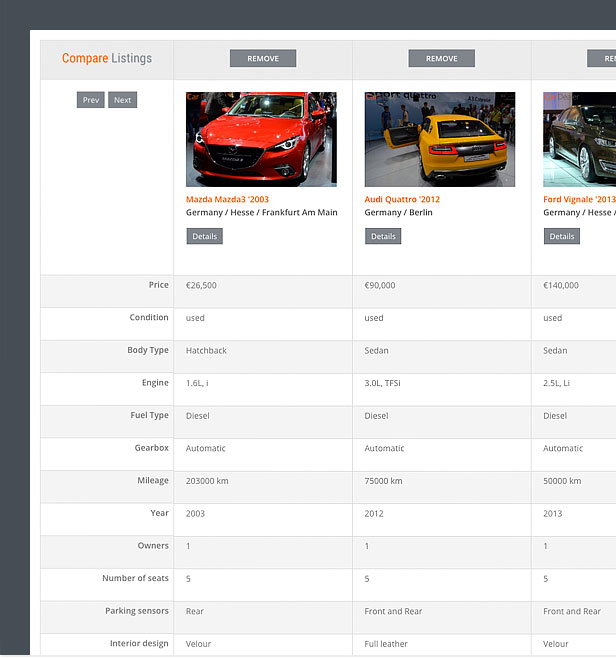Remove the Ford Vignale from comparison

[602, 59]
